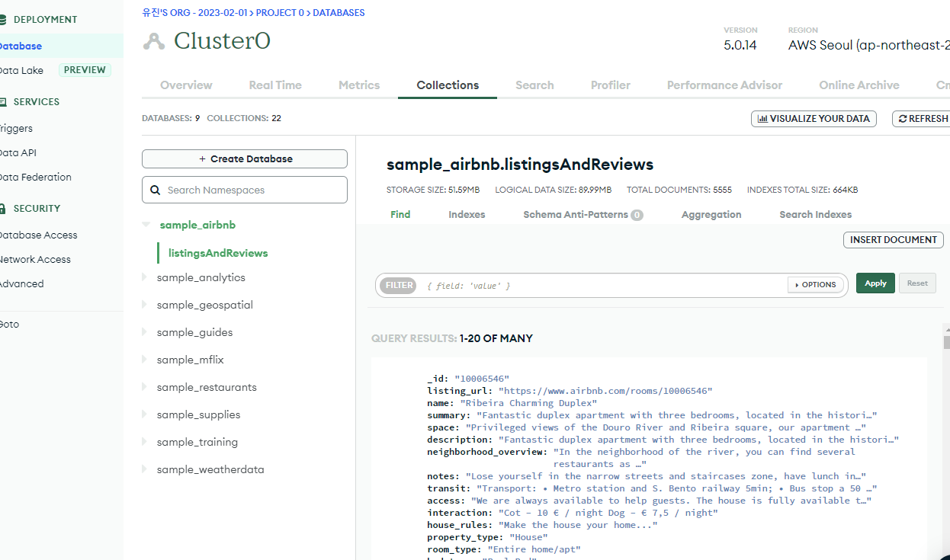Screen dimensions: 950x560
Task: Expand the sample_mflix database
Action: 144,360
